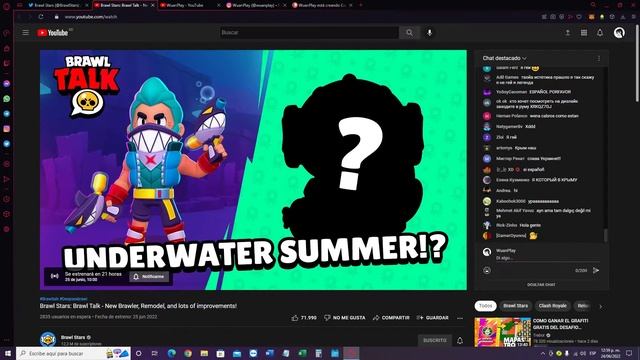Viewport: 640px width, 360px height.
Task: Open Task View on the taskbar
Action: 155,353
